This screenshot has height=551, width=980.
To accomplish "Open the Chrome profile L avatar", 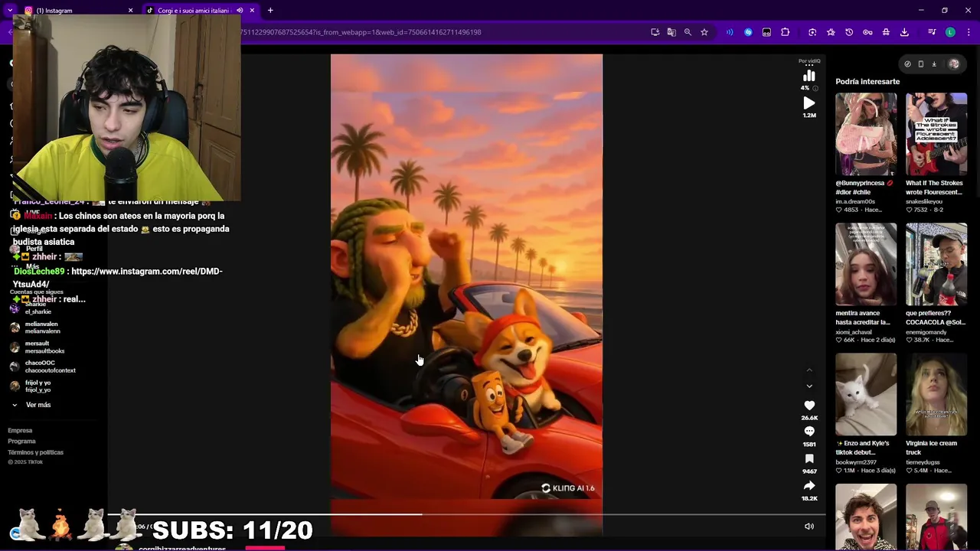I will point(950,32).
